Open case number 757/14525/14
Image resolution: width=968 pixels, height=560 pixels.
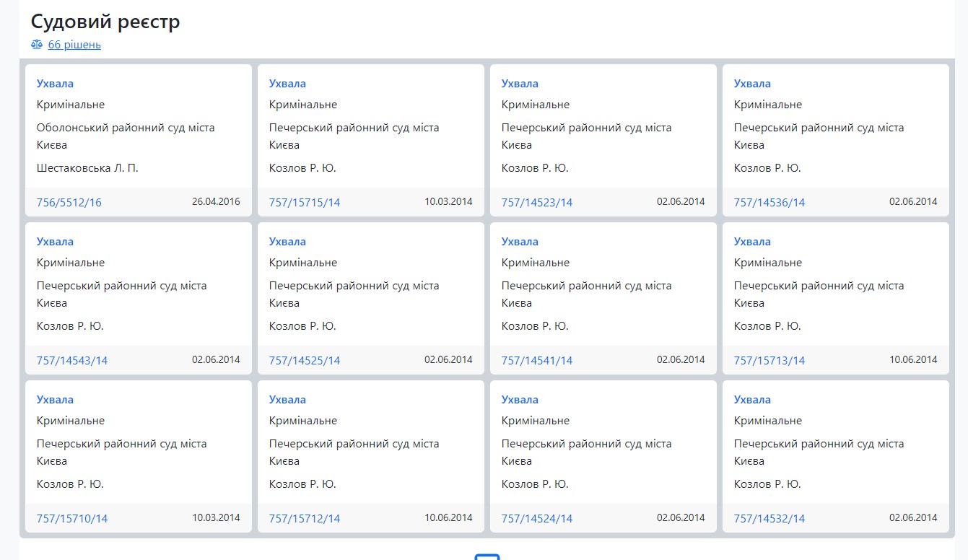coord(305,361)
